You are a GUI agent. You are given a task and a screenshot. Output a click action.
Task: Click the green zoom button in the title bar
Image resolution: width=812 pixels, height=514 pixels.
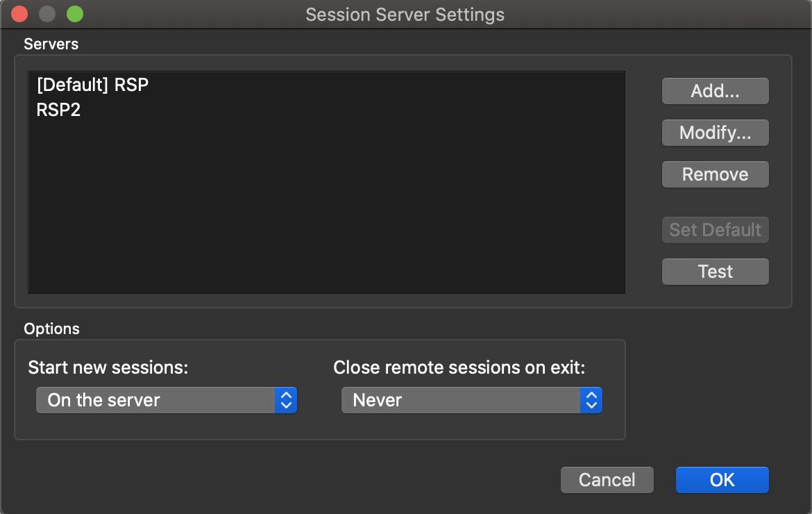point(74,13)
